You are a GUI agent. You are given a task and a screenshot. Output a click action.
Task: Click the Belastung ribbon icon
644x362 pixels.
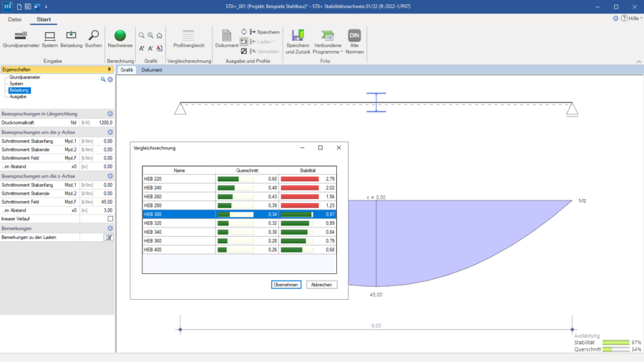71,39
